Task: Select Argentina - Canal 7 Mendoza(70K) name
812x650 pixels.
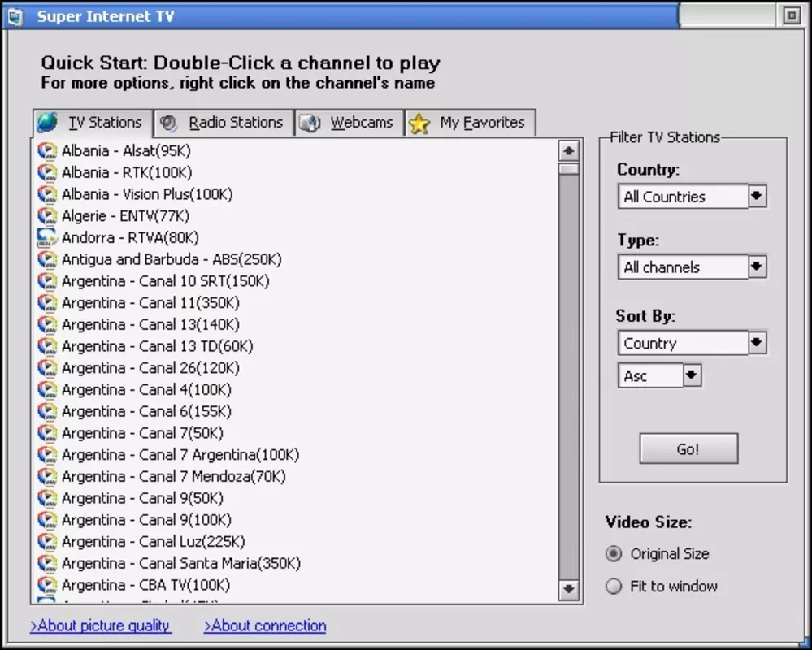Action: click(x=173, y=477)
